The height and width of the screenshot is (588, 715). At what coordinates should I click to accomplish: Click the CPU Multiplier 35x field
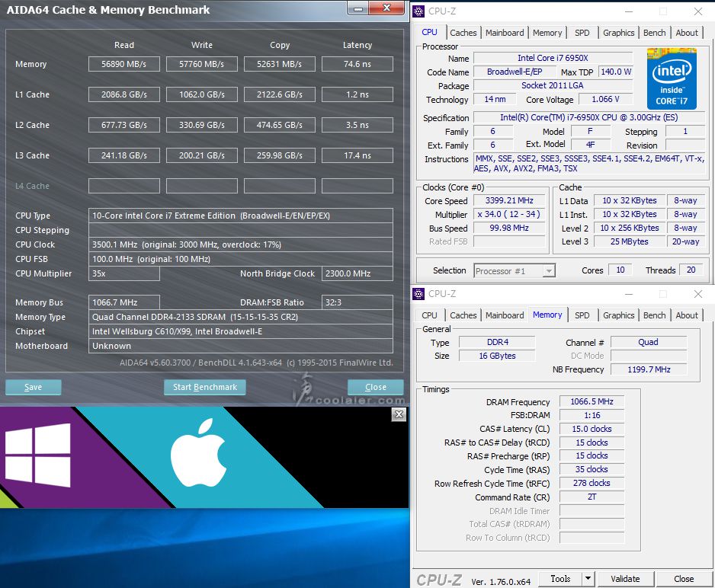pyautogui.click(x=124, y=273)
